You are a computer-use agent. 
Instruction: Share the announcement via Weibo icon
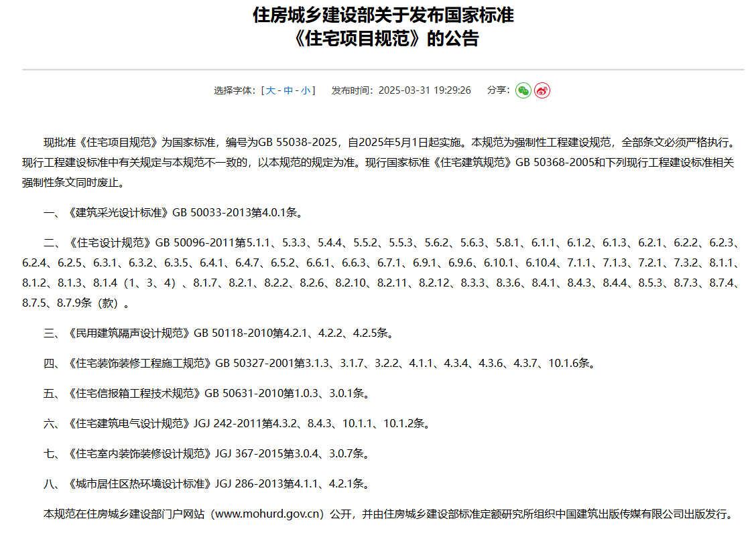[x=542, y=90]
